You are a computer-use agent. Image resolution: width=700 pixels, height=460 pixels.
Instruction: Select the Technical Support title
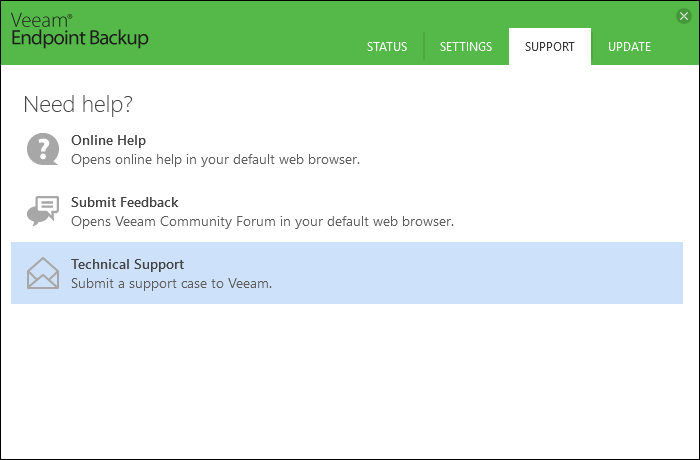pyautogui.click(x=128, y=264)
